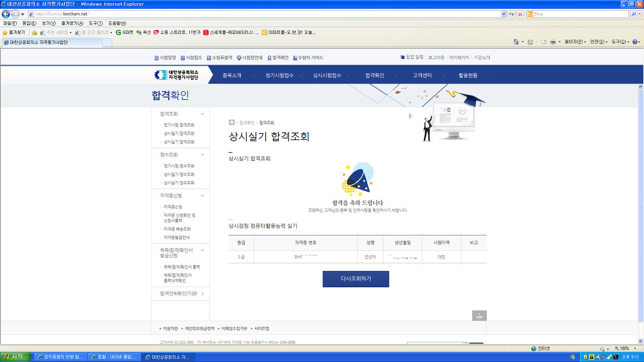Click the Bing search magnifier icon

point(633,14)
